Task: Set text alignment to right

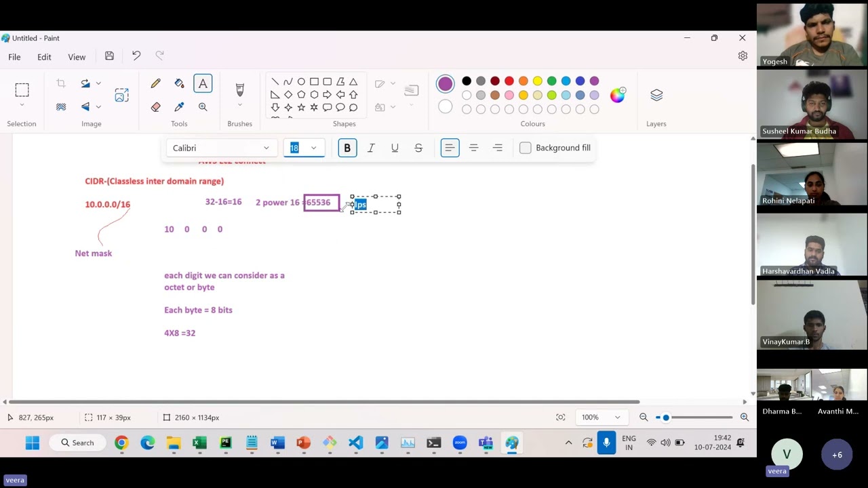Action: pos(497,148)
